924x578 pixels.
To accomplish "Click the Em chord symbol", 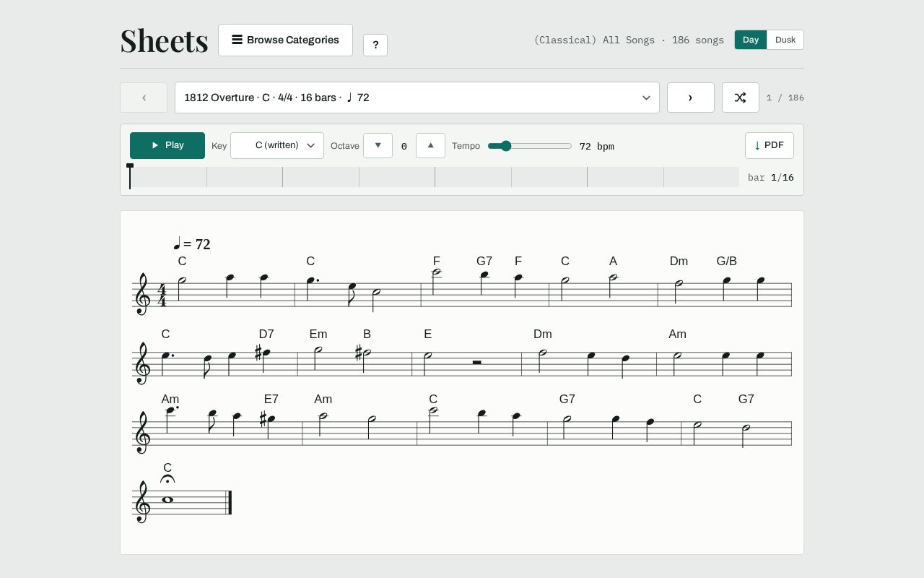I will pos(318,335).
